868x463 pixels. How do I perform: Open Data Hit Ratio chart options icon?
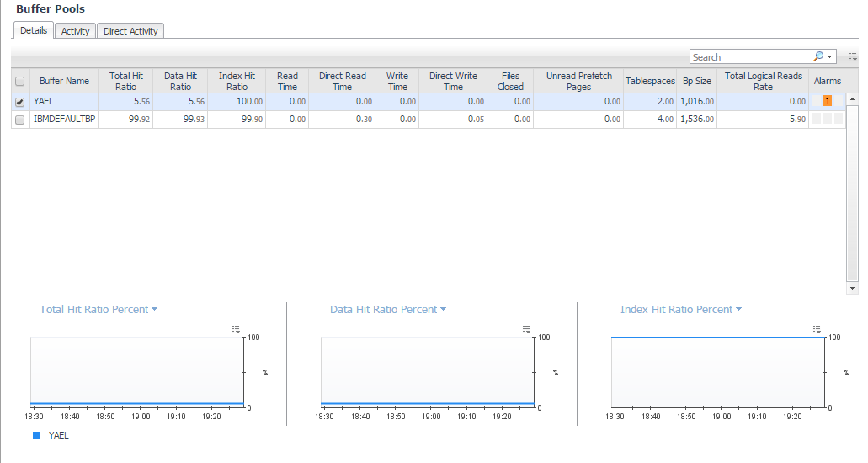(x=526, y=329)
